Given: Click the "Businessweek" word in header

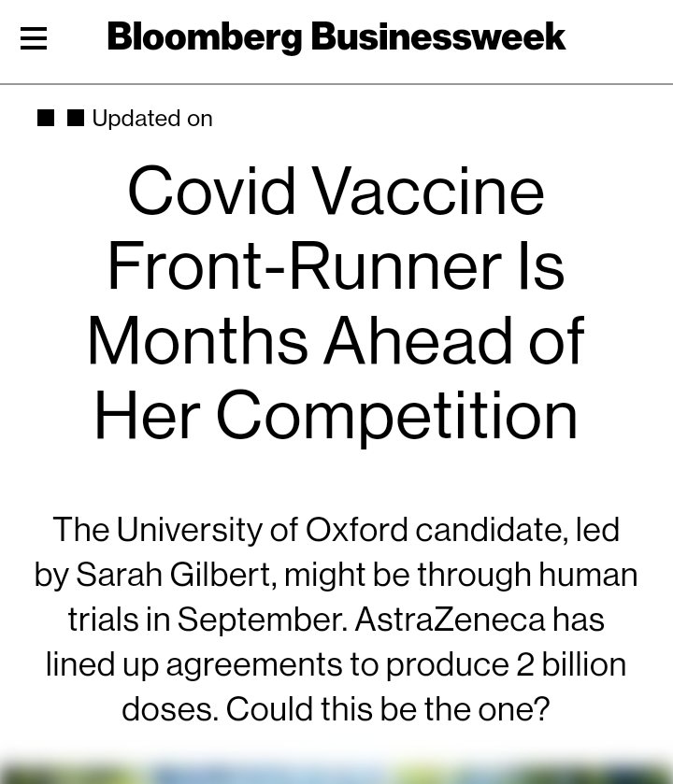Looking at the screenshot, I should pos(438,36).
